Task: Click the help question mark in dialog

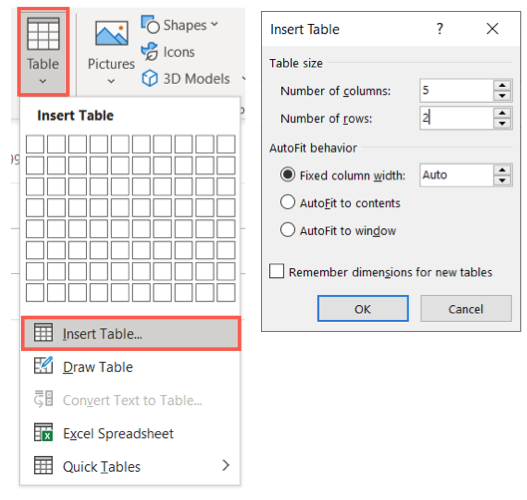Action: click(x=440, y=29)
